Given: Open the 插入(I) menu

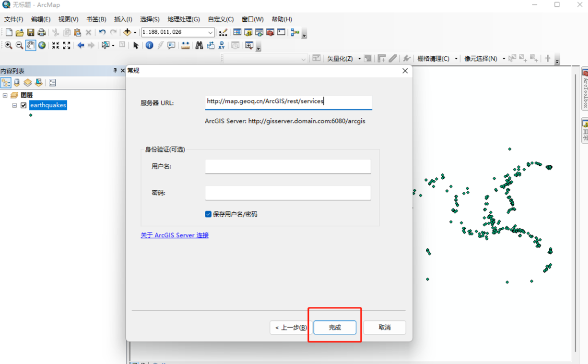Looking at the screenshot, I should (123, 19).
